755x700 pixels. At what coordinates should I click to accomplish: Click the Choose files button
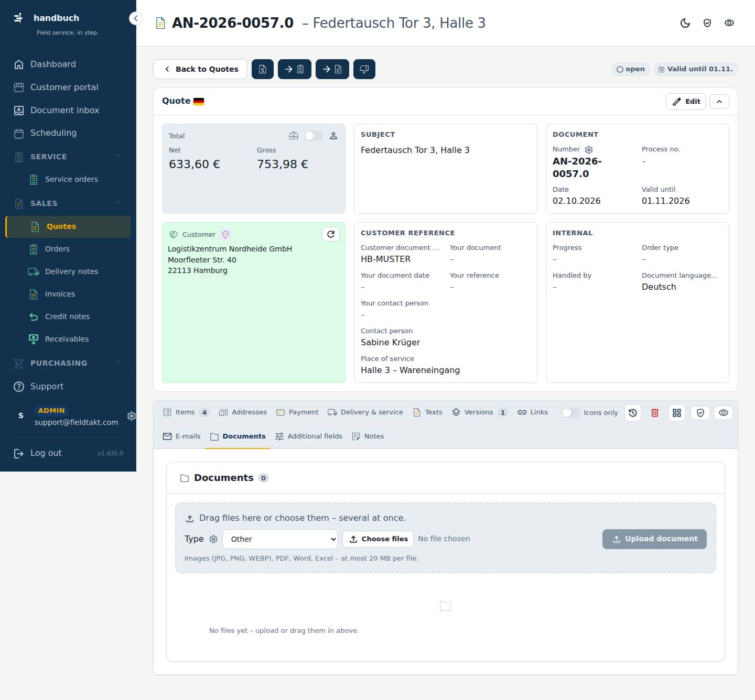[x=378, y=539]
